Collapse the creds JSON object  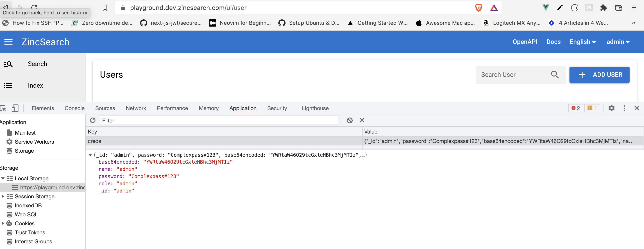[91, 155]
